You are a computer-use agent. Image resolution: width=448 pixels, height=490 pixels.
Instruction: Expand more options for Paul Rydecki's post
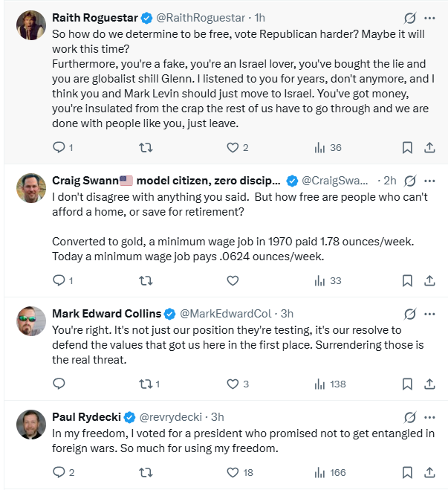coord(429,417)
